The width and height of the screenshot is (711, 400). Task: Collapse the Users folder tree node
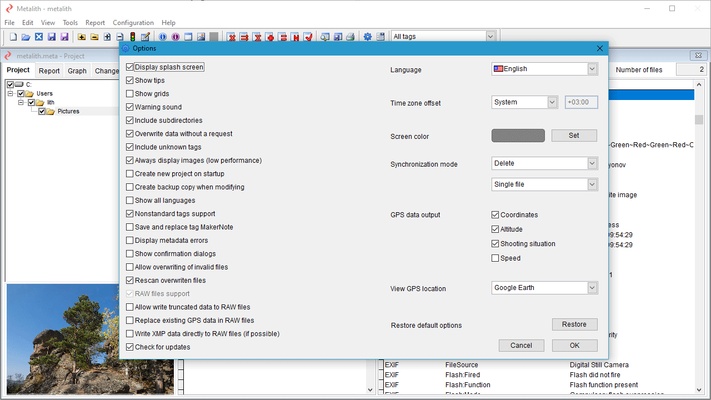[10, 93]
